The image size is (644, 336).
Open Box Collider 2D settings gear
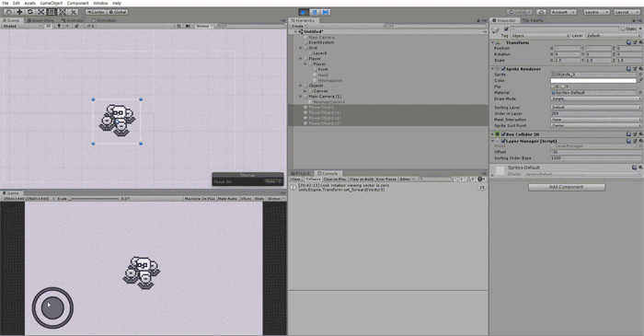[x=640, y=133]
